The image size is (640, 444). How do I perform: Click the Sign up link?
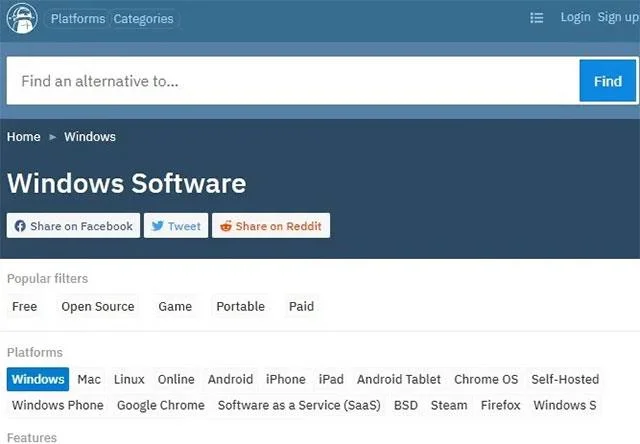(x=618, y=17)
